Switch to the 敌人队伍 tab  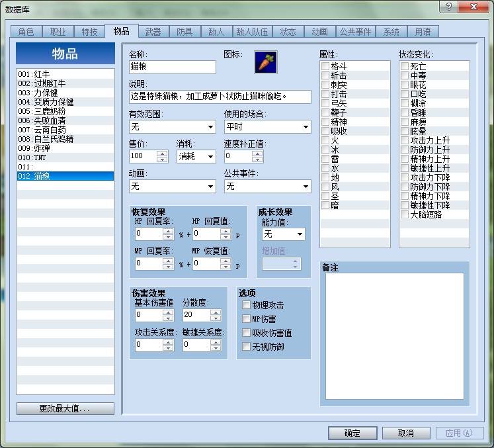252,32
